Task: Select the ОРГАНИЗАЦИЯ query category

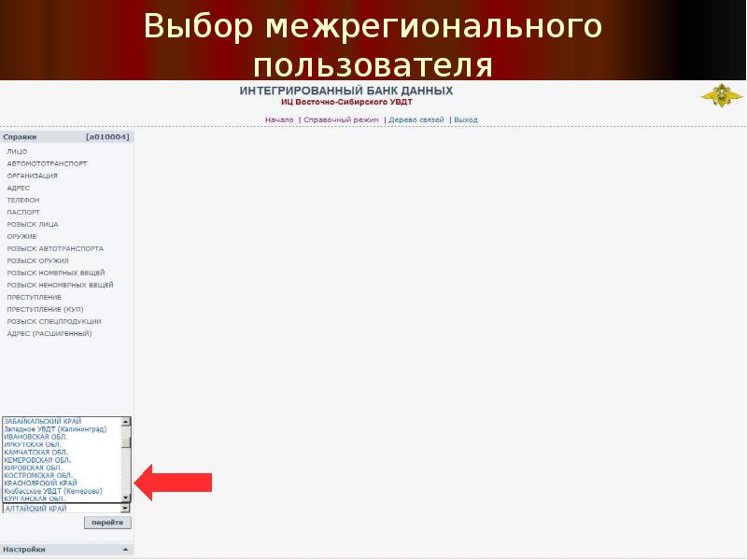Action: point(33,175)
